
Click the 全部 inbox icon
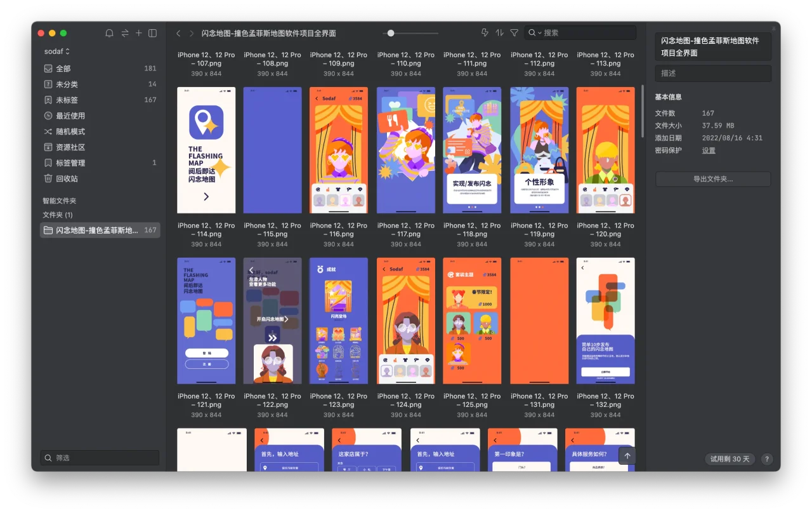pos(48,69)
